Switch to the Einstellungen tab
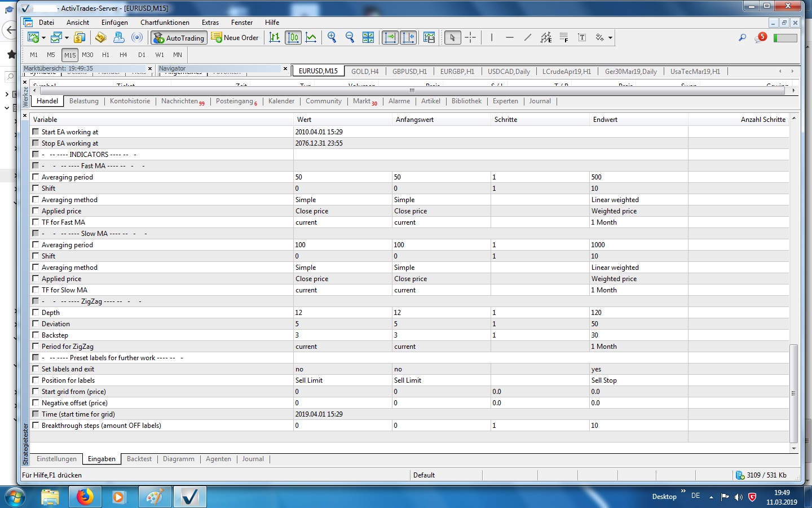812x508 pixels. tap(56, 459)
